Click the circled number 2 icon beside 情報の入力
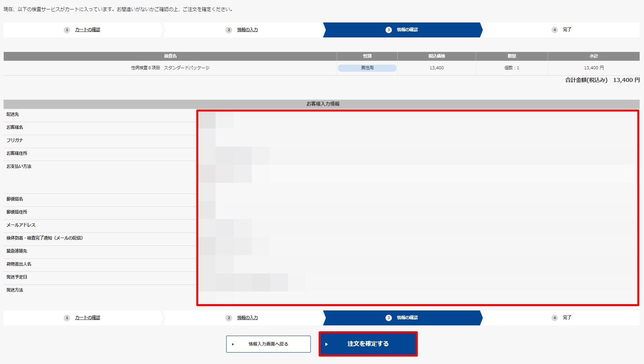This screenshot has width=644, height=364. click(228, 30)
